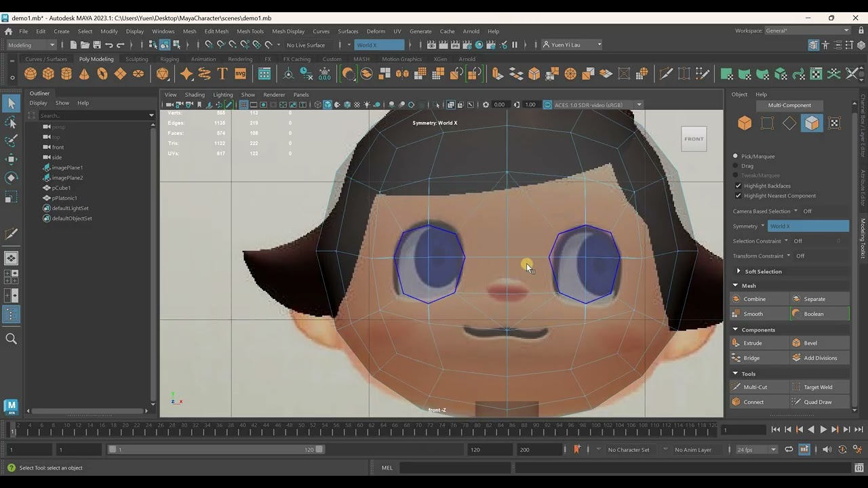Select Drag radio option

735,165
